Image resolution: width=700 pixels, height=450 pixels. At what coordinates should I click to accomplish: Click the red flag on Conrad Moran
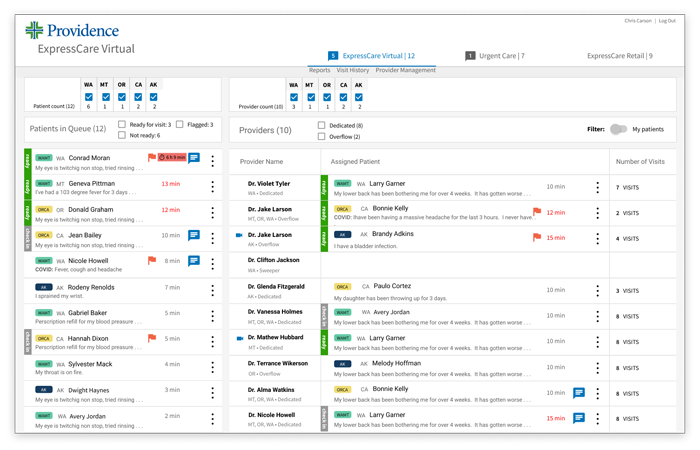click(152, 158)
